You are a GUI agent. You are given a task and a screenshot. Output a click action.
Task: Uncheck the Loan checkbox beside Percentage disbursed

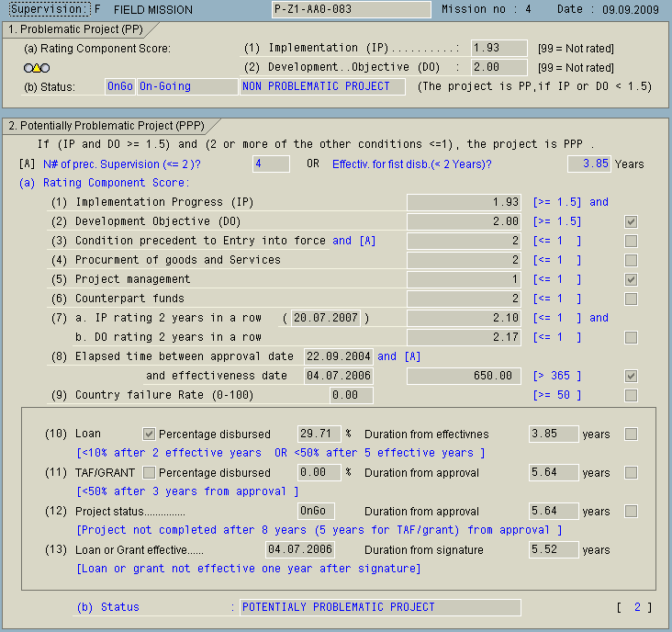[x=150, y=434]
